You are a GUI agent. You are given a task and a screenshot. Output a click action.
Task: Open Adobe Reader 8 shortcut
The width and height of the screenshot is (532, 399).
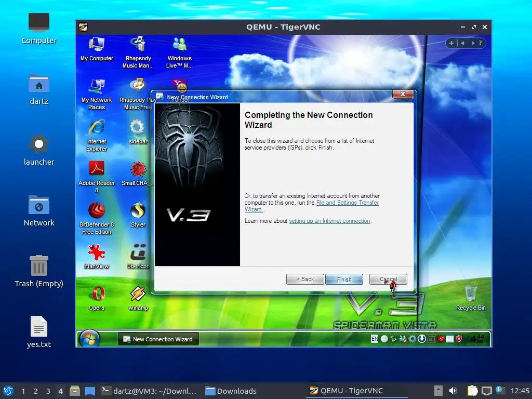pos(97,177)
